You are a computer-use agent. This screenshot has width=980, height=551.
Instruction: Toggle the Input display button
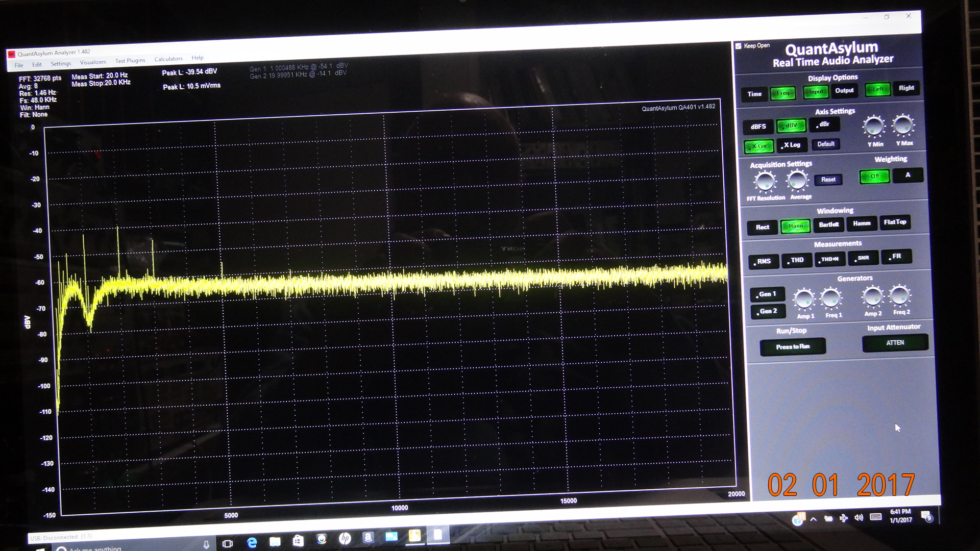[x=816, y=92]
